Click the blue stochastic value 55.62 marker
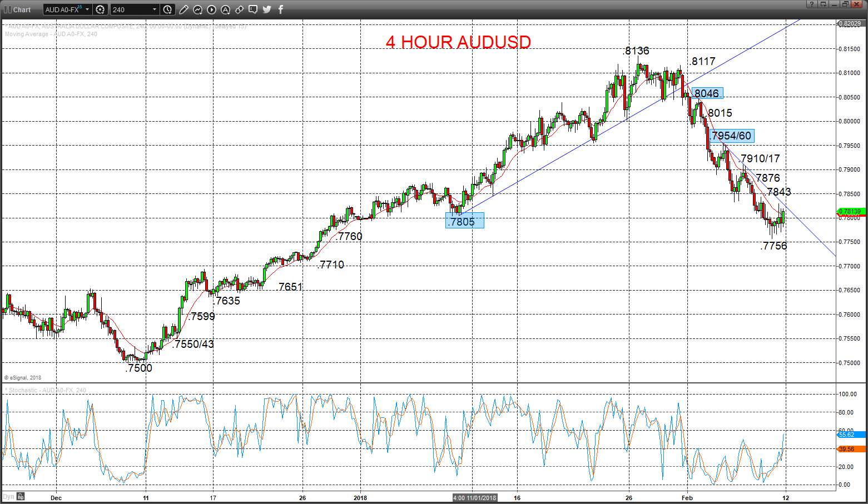868x504 pixels. click(851, 435)
